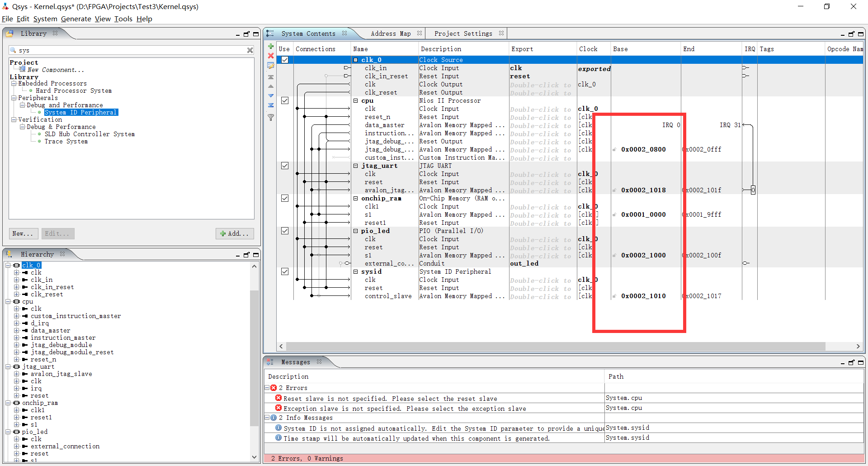Switch to the Project Settings tab
Image resolution: width=868 pixels, height=466 pixels.
(463, 33)
